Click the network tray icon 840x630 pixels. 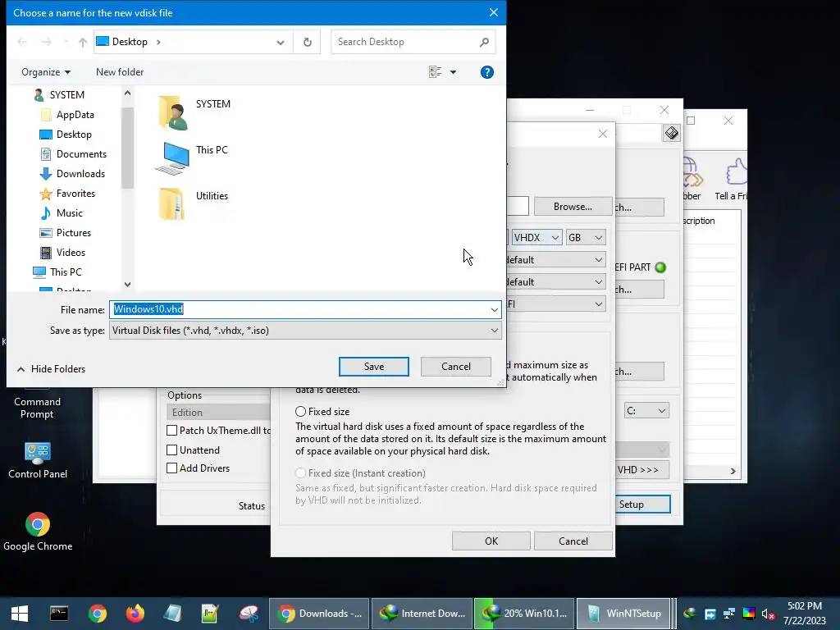click(729, 614)
